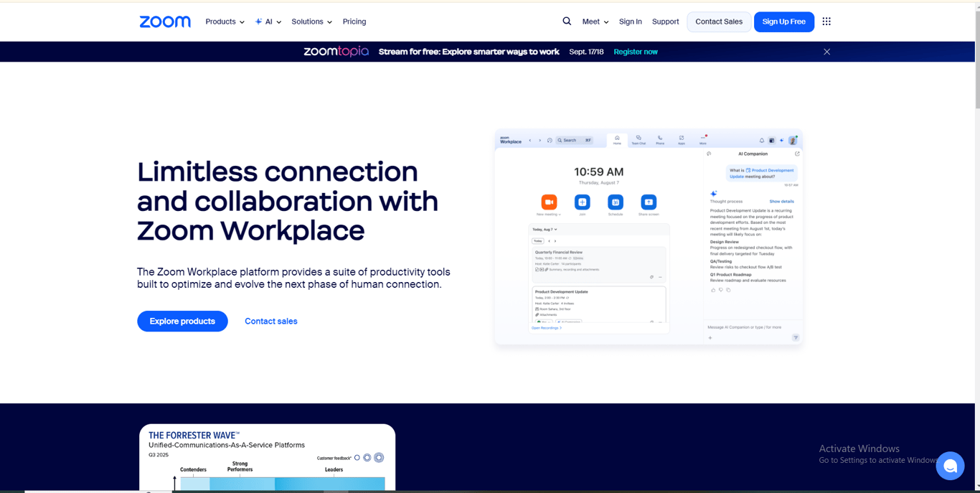The height and width of the screenshot is (493, 980).
Task: Expand the Solutions dropdown menu
Action: (x=311, y=22)
